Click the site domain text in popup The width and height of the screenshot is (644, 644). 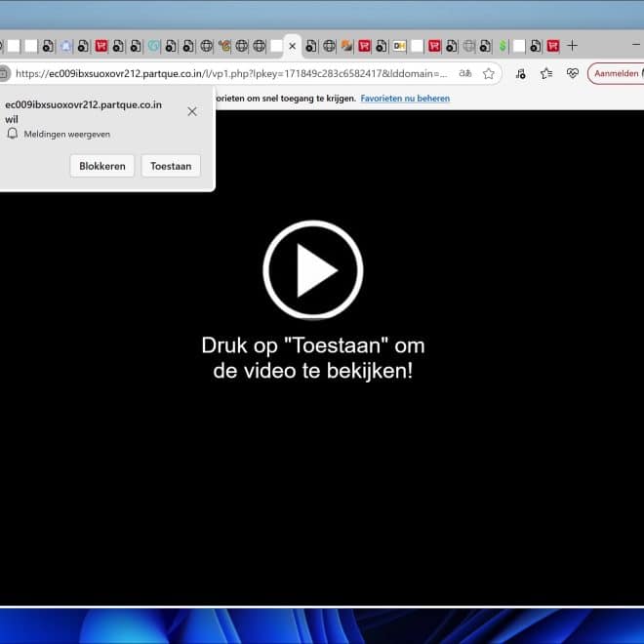83,104
